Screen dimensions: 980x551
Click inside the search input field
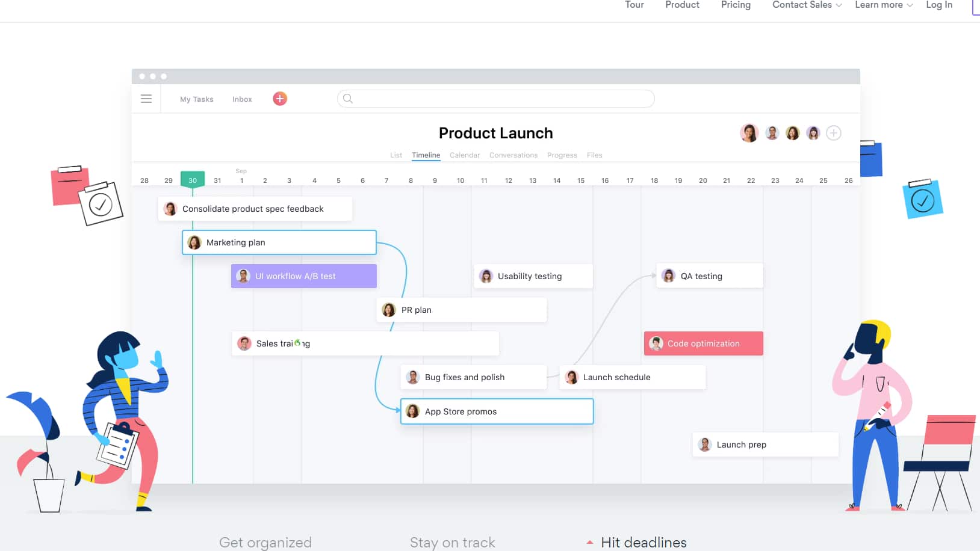pos(494,98)
